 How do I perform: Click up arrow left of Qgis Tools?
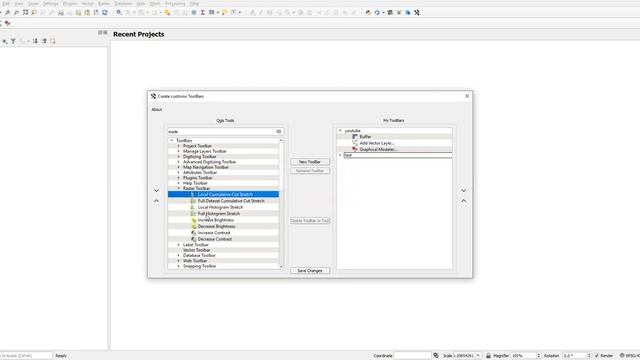tap(156, 201)
